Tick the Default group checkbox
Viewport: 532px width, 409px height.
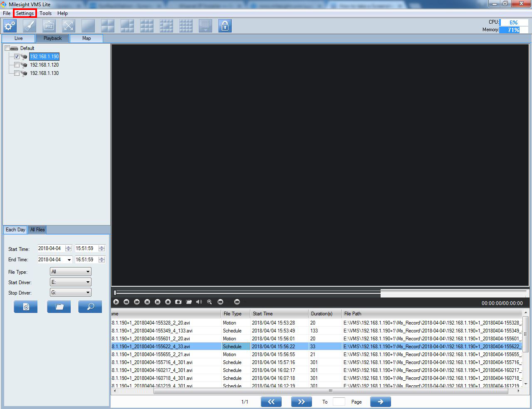coord(7,48)
